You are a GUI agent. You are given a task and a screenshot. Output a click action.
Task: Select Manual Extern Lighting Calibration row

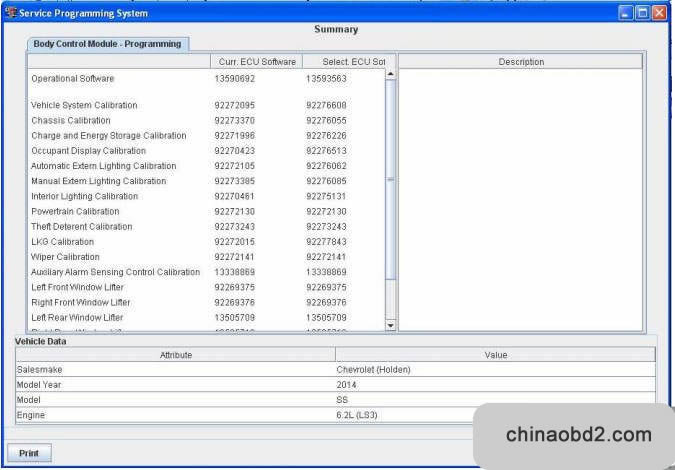(207, 181)
